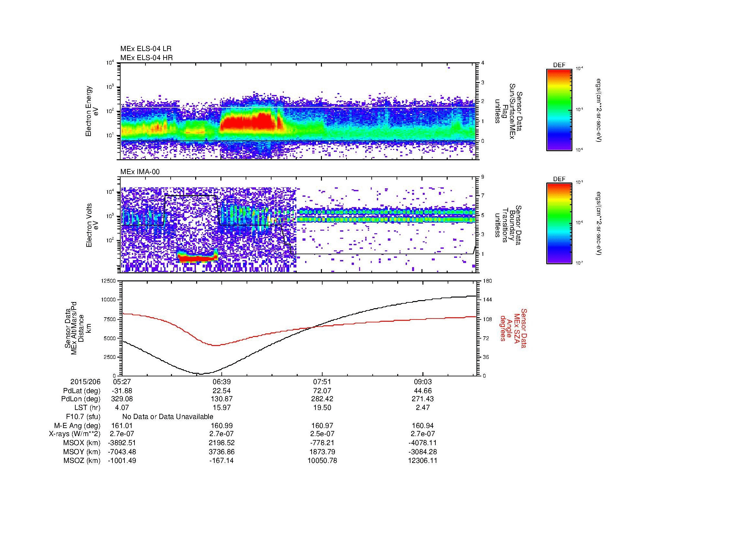Select the 'PdLon (deg)' row label
The width and height of the screenshot is (756, 534).
tap(81, 399)
